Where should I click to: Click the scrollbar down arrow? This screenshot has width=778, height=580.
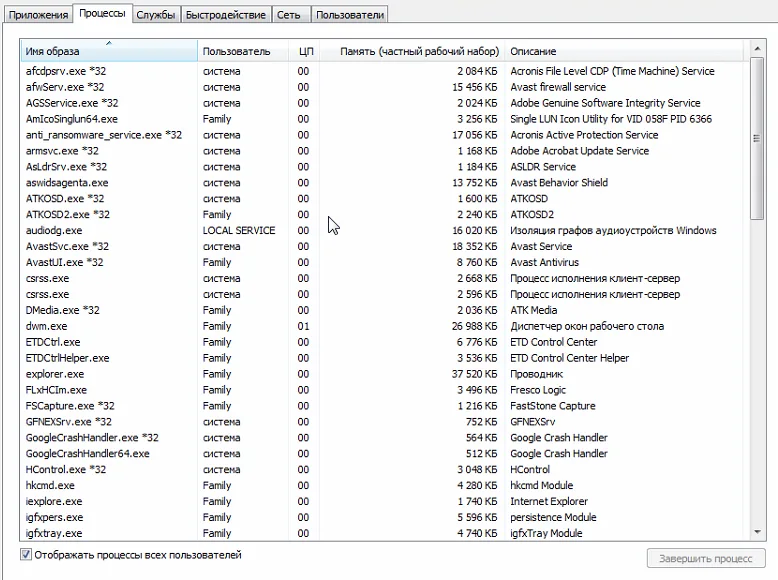coord(757,532)
